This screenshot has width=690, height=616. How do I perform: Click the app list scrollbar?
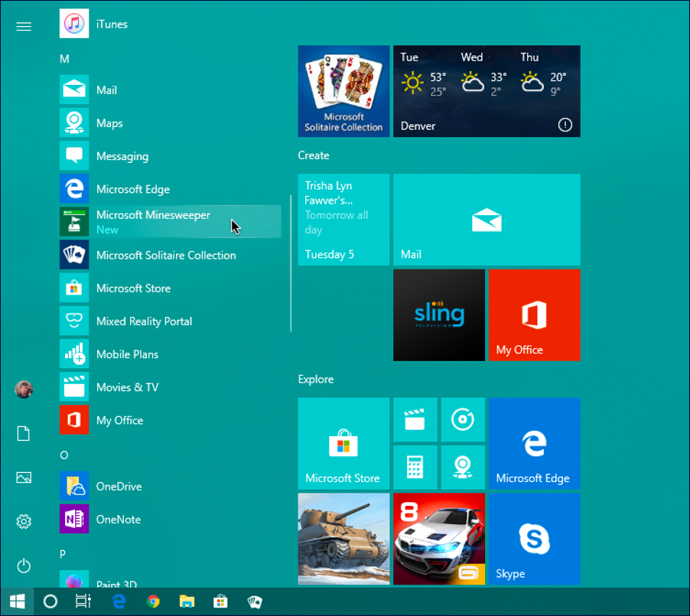click(291, 263)
